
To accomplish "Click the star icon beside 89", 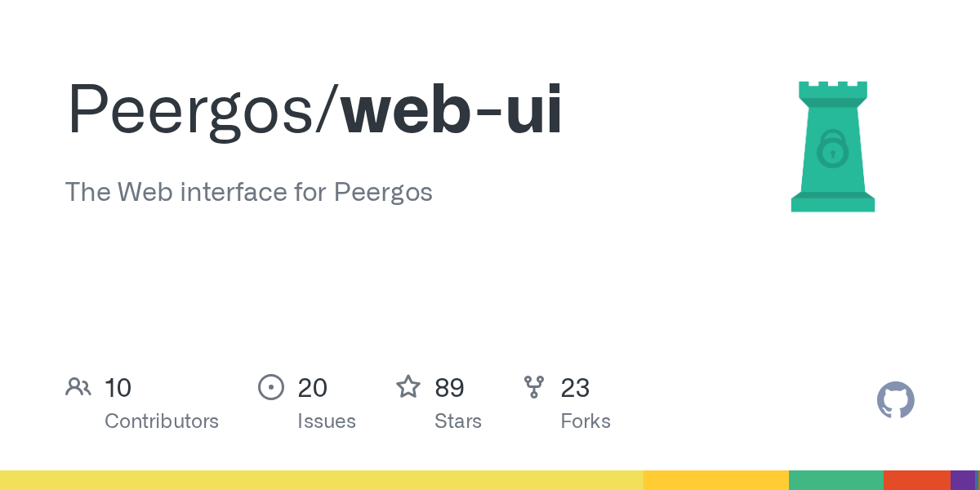I will (x=408, y=387).
